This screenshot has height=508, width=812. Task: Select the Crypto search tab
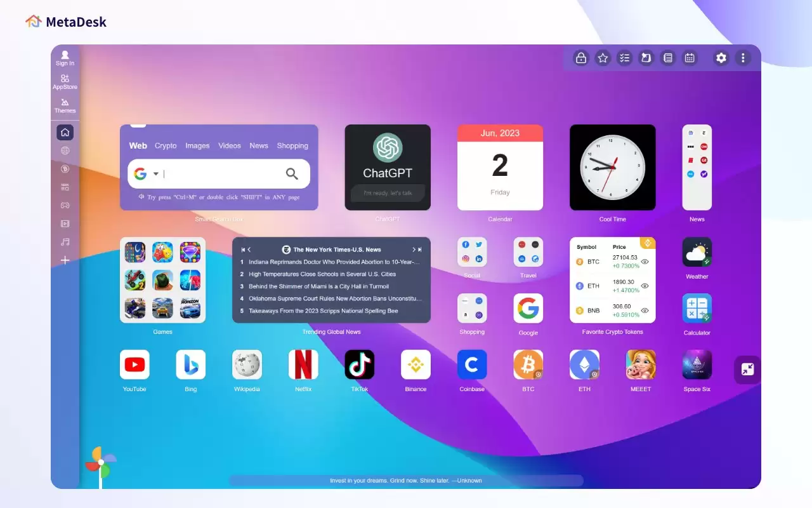[166, 145]
